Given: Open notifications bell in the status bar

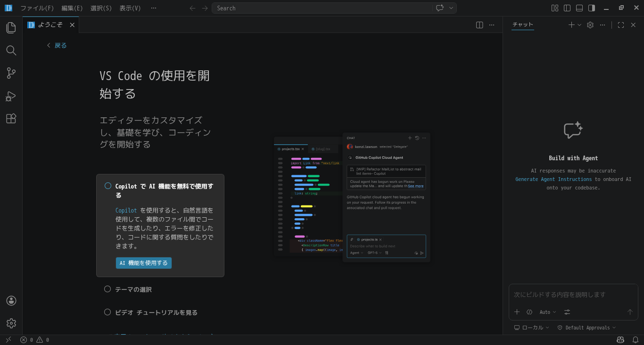Looking at the screenshot, I should 636,340.
